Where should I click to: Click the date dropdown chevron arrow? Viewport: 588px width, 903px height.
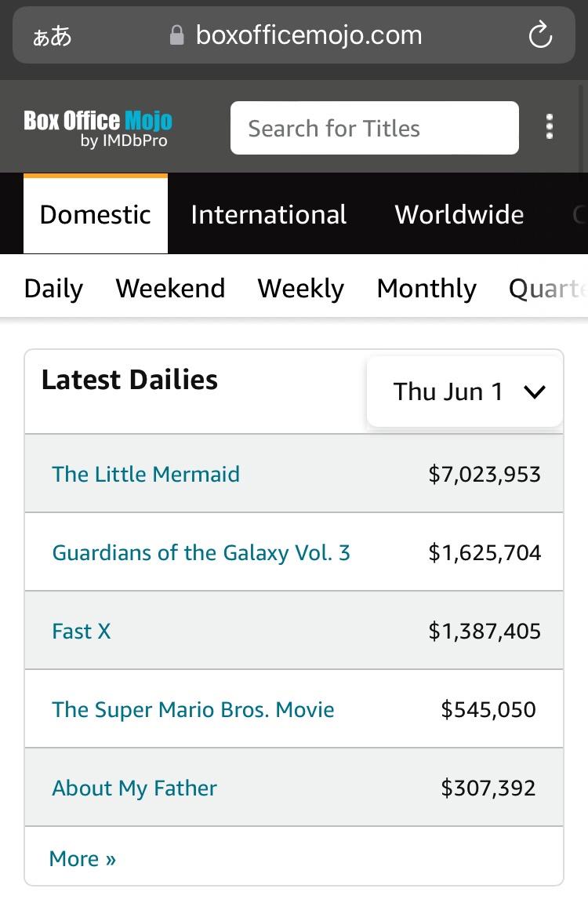click(x=535, y=392)
